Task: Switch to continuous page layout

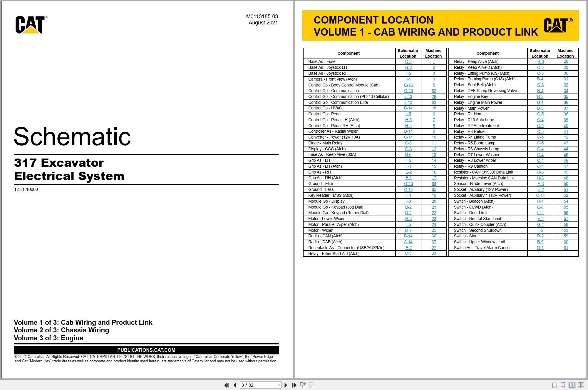Action: pyautogui.click(x=563, y=385)
